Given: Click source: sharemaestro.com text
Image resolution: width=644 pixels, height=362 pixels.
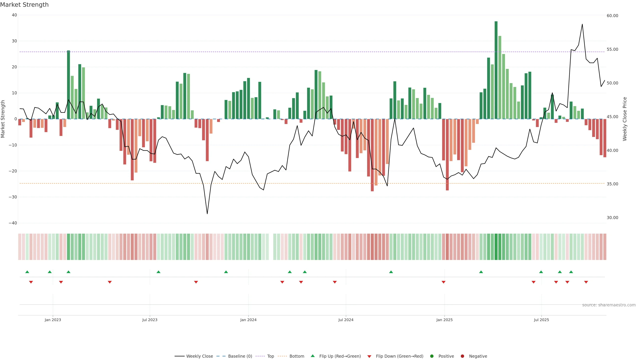Looking at the screenshot, I should 609,305.
